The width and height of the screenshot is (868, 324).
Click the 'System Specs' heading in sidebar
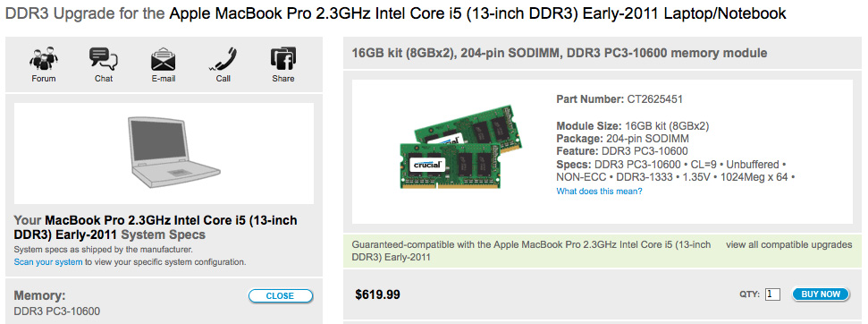[163, 234]
